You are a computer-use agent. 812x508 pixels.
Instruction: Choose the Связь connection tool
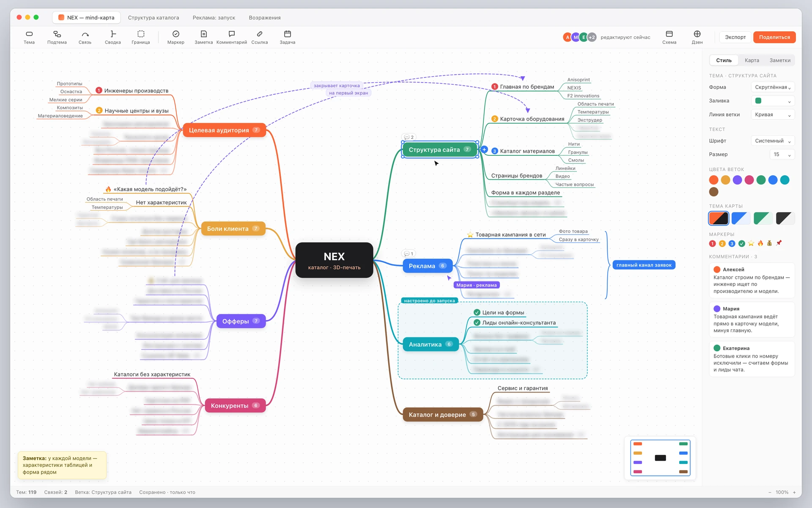[x=85, y=37]
